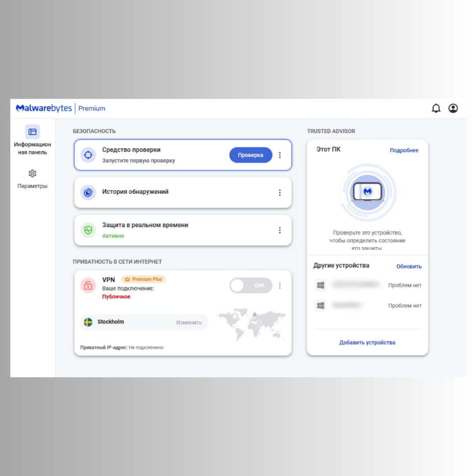The width and height of the screenshot is (476, 476).
Task: Click the scanner crosshair icon
Action: click(x=88, y=155)
